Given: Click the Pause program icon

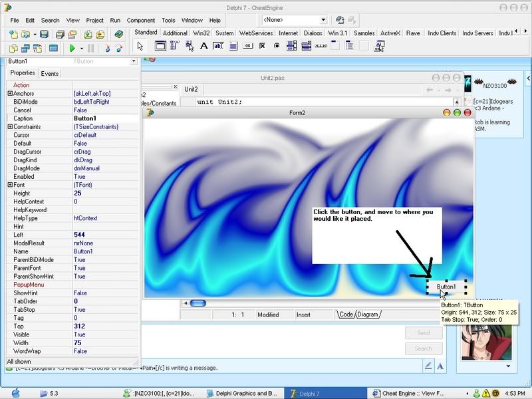Looking at the screenshot, I should click(90, 48).
